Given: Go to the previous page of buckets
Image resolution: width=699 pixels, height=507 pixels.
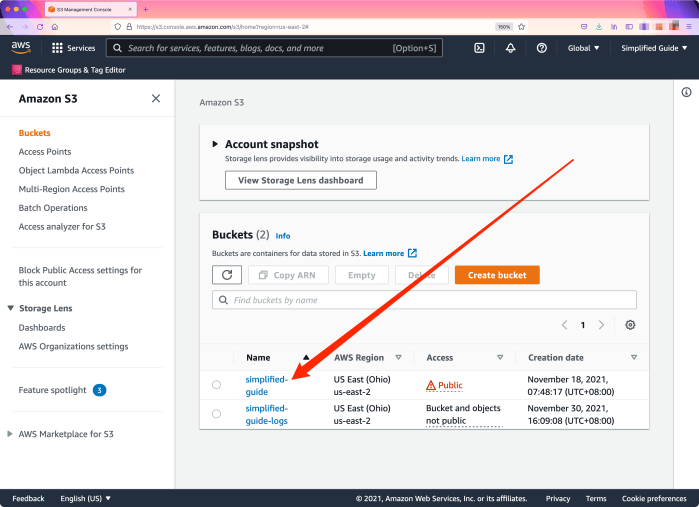Looking at the screenshot, I should point(564,325).
